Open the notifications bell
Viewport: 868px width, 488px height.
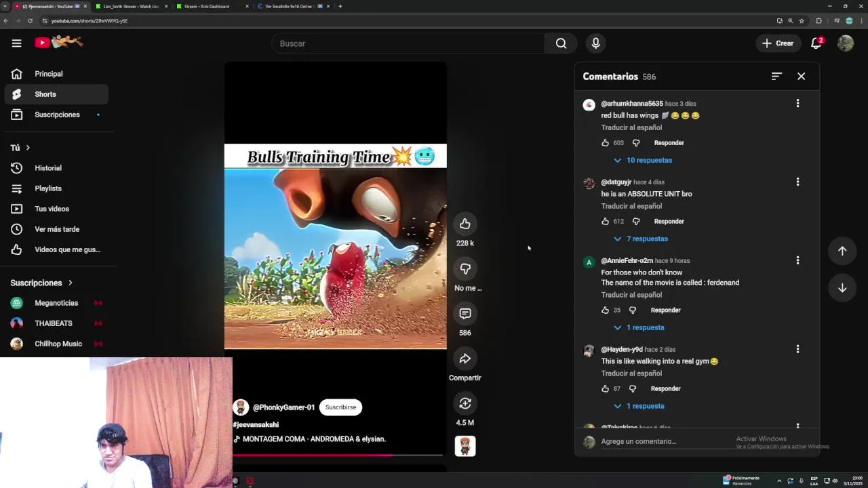[x=816, y=43]
